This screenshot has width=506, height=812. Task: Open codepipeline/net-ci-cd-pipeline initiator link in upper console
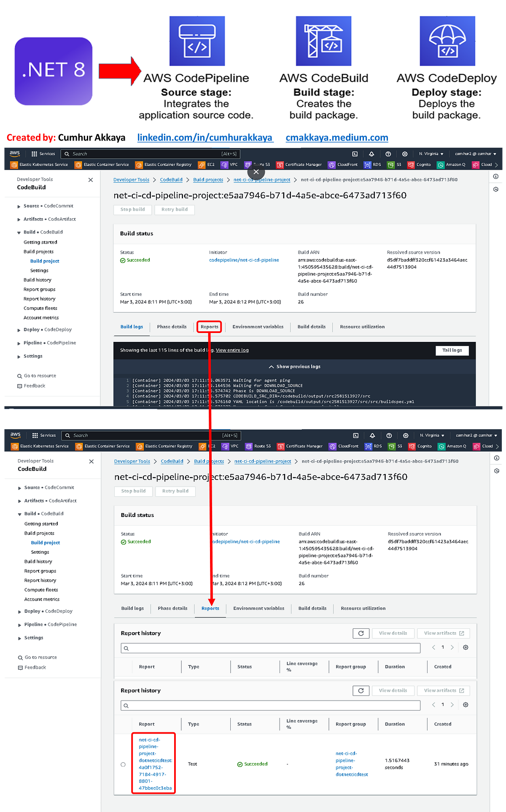point(244,260)
